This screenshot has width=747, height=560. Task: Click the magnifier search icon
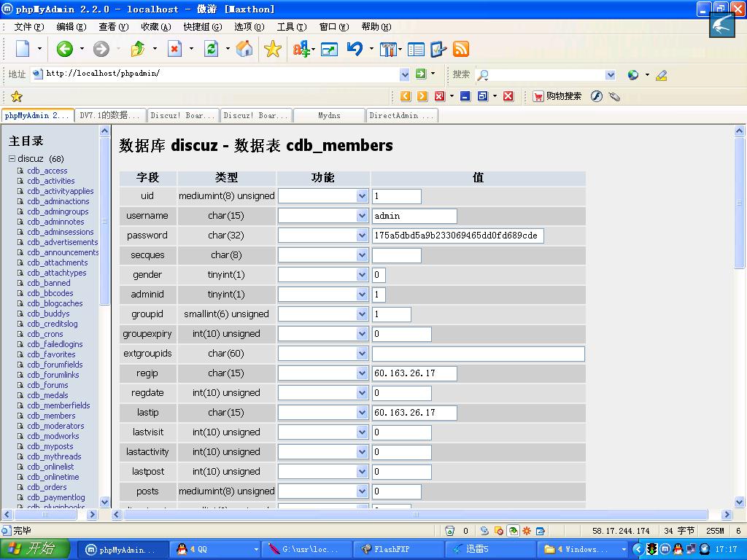coord(483,75)
